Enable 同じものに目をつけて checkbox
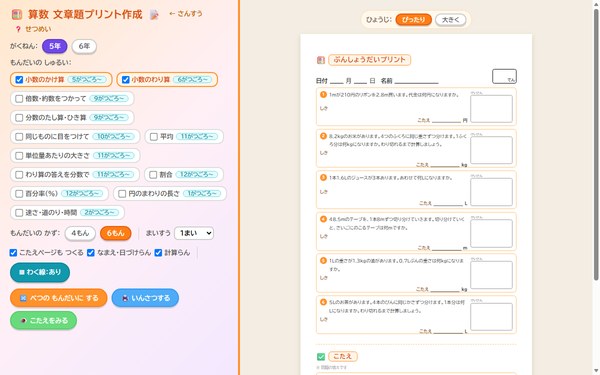 point(19,137)
